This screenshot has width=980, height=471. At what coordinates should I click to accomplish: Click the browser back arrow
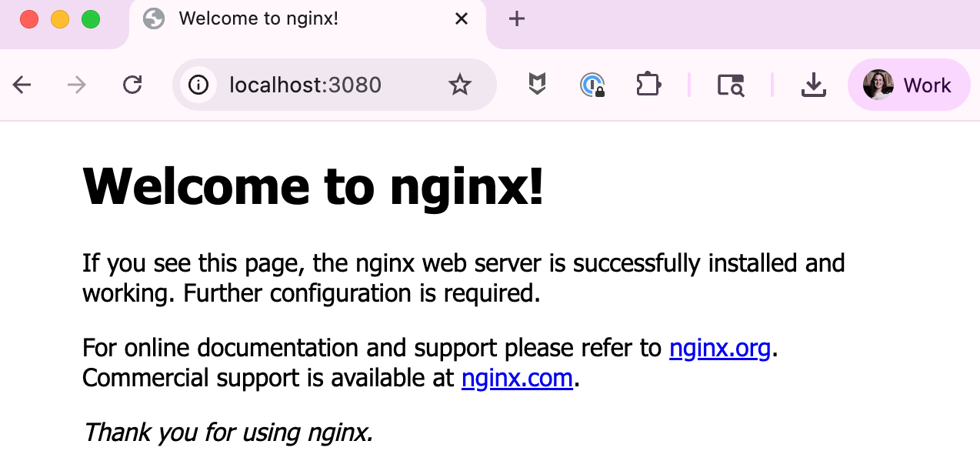[22, 85]
